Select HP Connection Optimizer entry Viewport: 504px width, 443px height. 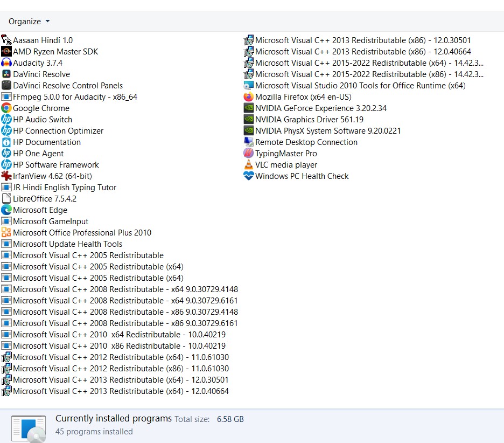tap(58, 131)
